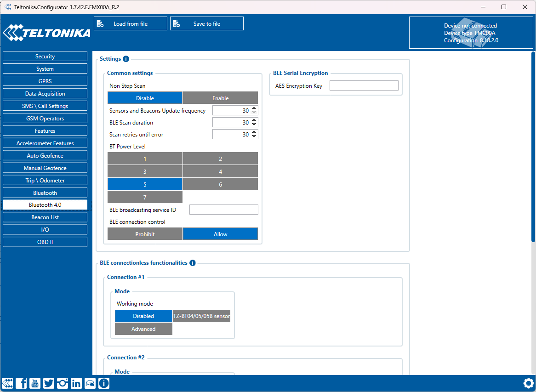Image resolution: width=536 pixels, height=392 pixels.
Task: Set BLE connection control to Allow
Action: tap(221, 234)
